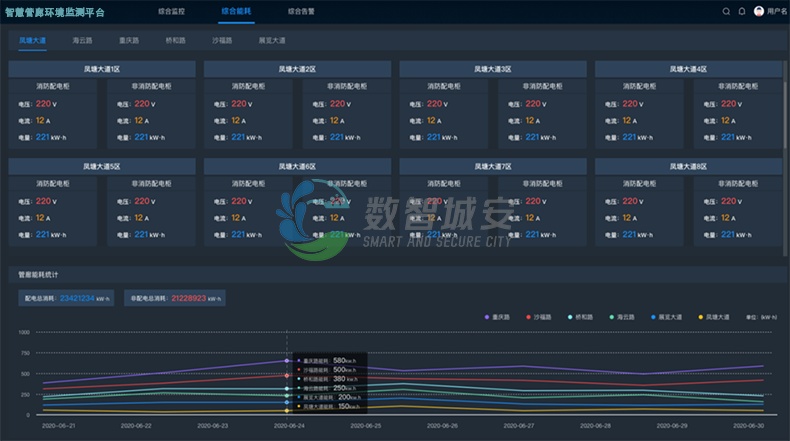Image resolution: width=790 pixels, height=441 pixels.
Task: Click the 配电总消耗 total box
Action: pyautogui.click(x=66, y=298)
